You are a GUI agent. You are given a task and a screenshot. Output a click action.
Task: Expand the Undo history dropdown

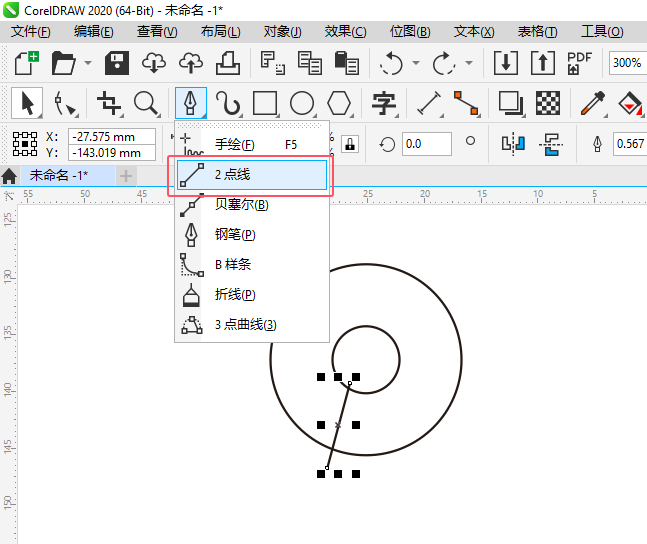(x=416, y=63)
